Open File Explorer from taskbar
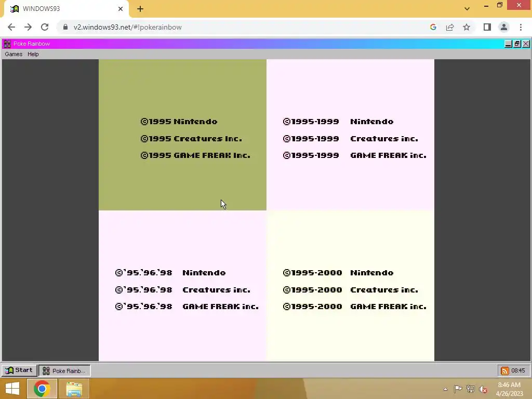 [x=74, y=389]
